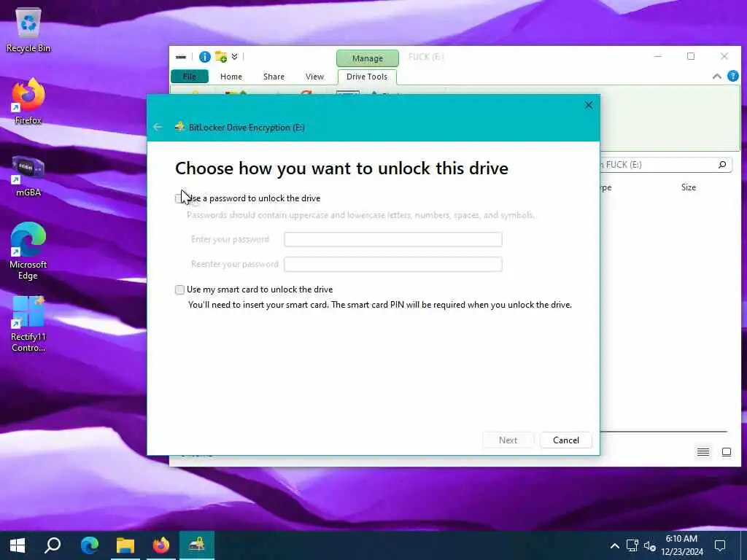This screenshot has height=560, width=747.
Task: Open the Recycle Bin desktop icon
Action: (28, 29)
